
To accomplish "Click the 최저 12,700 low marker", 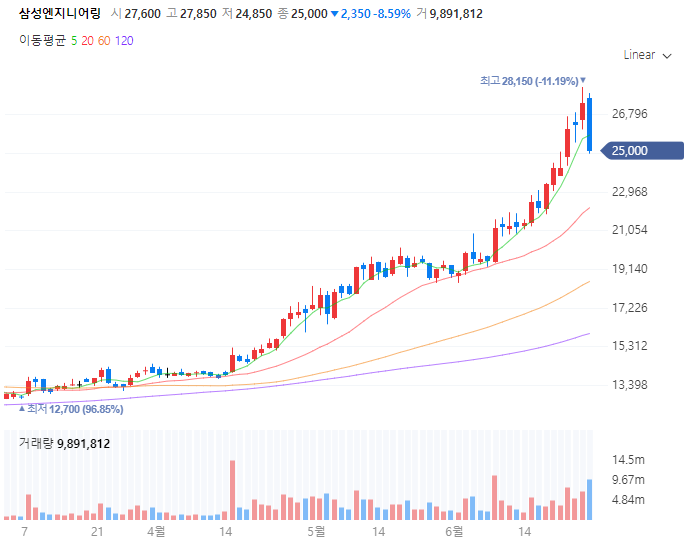I will click(x=71, y=409).
